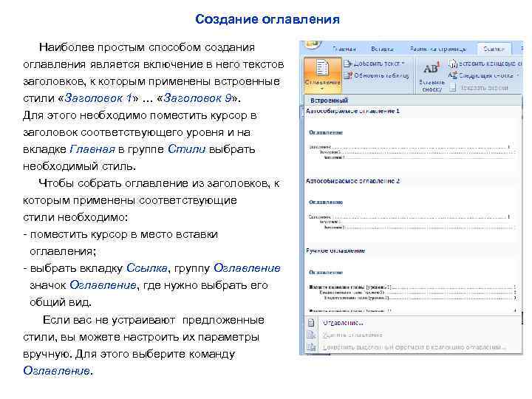Click the Вставить сноску button label
Image resolution: width=532 pixels, height=399 pixels.
(x=432, y=86)
